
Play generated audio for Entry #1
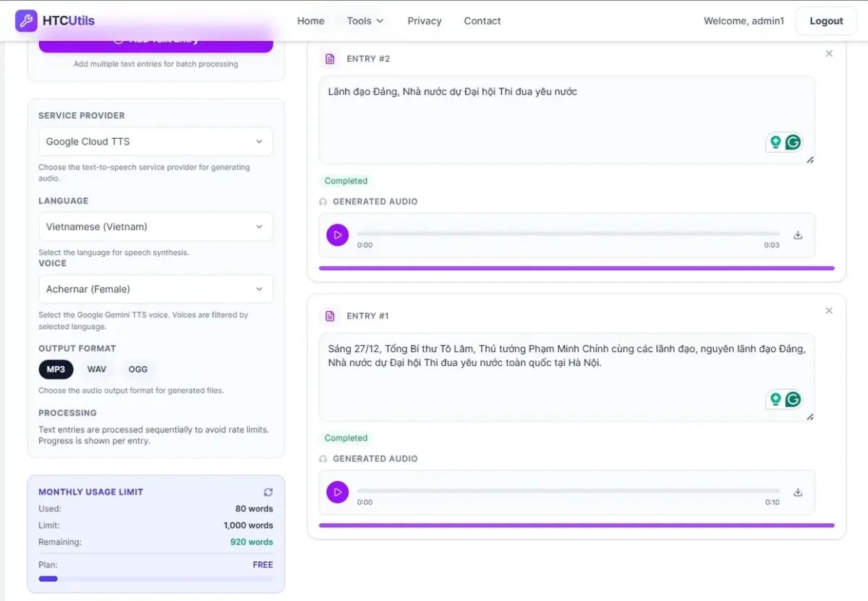pos(337,493)
